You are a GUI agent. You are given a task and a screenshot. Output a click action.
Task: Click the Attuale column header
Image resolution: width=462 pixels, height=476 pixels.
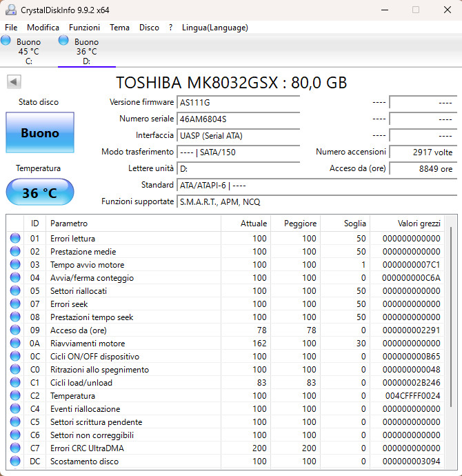click(245, 224)
